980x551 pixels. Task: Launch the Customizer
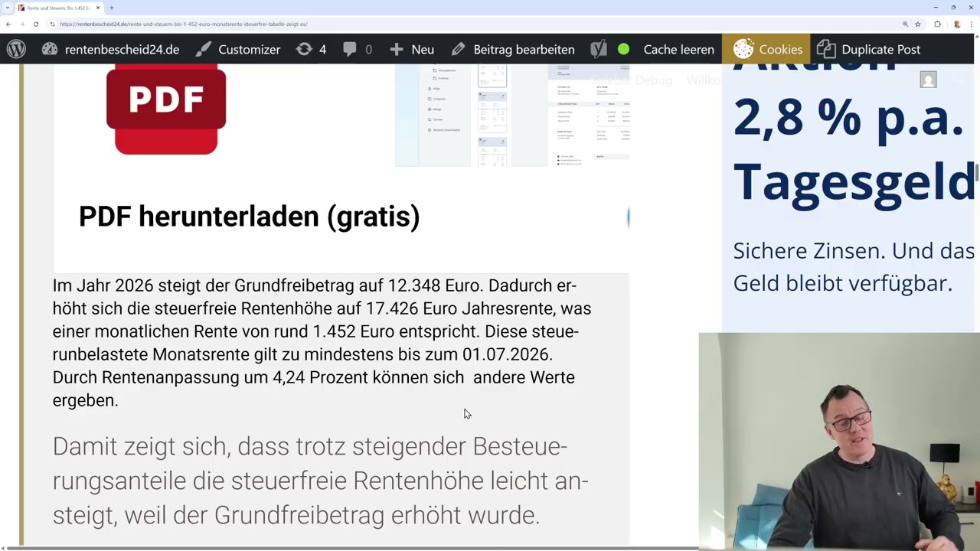238,49
